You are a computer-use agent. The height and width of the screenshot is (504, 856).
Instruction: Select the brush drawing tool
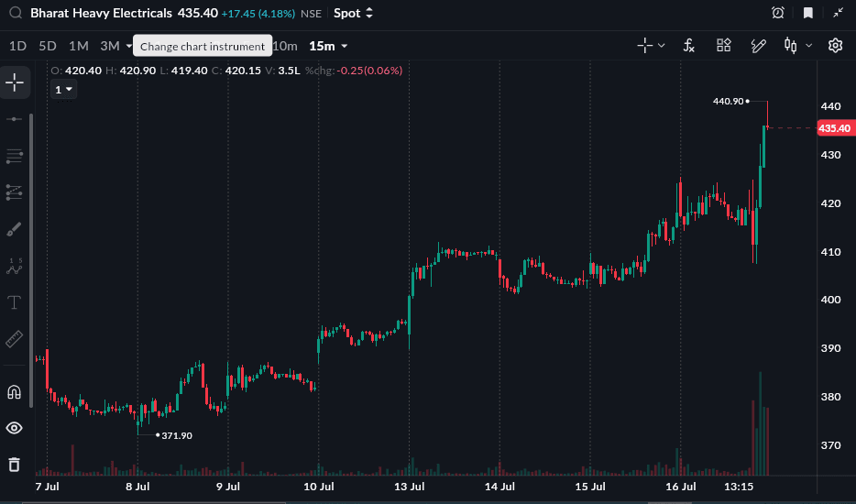pos(14,229)
